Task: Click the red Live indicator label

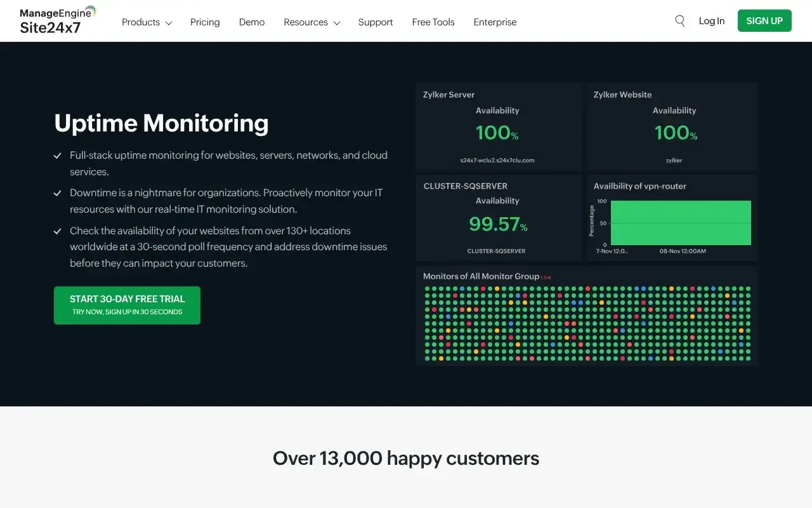Action: pos(546,277)
